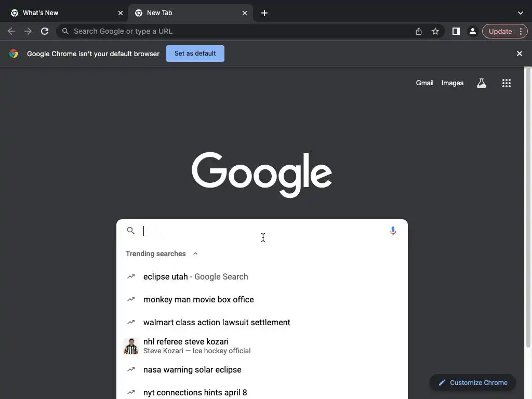Open the Gmail link

425,83
